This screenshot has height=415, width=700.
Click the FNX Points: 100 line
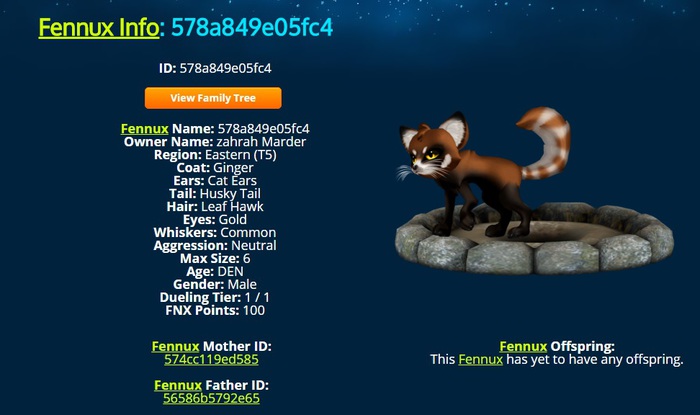coord(215,311)
